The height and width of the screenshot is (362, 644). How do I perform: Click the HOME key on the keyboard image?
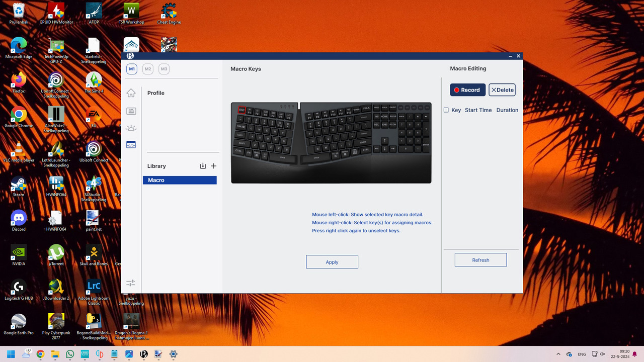pos(384,117)
